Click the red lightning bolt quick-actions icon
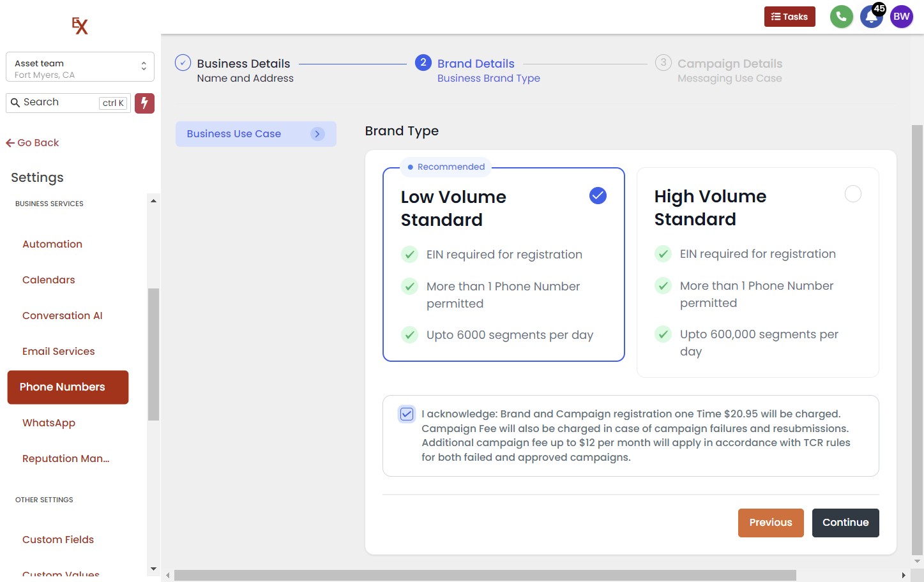 144,103
